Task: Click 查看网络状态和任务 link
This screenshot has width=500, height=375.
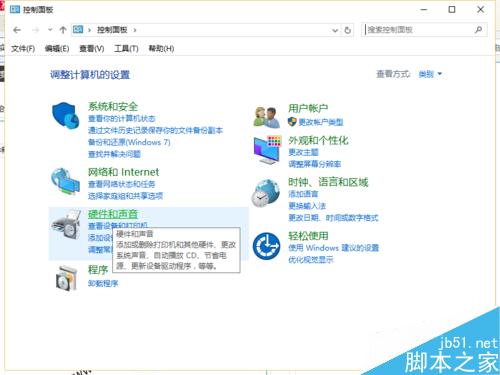Action: click(x=122, y=184)
